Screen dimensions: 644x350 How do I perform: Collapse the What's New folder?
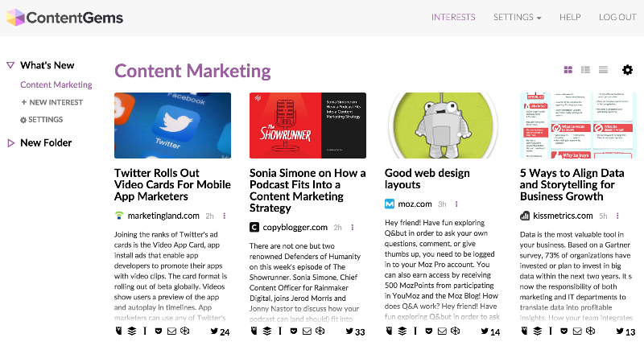pyautogui.click(x=10, y=65)
